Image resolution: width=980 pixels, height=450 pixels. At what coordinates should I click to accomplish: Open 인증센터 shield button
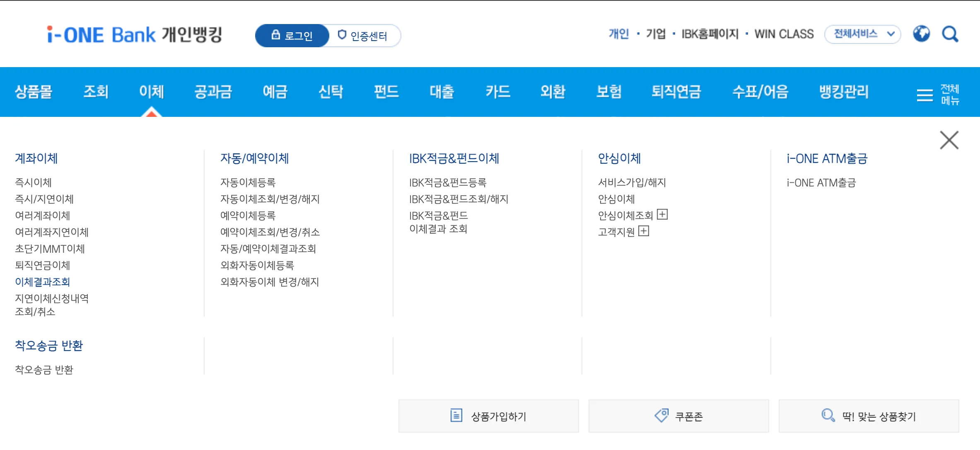tap(363, 36)
